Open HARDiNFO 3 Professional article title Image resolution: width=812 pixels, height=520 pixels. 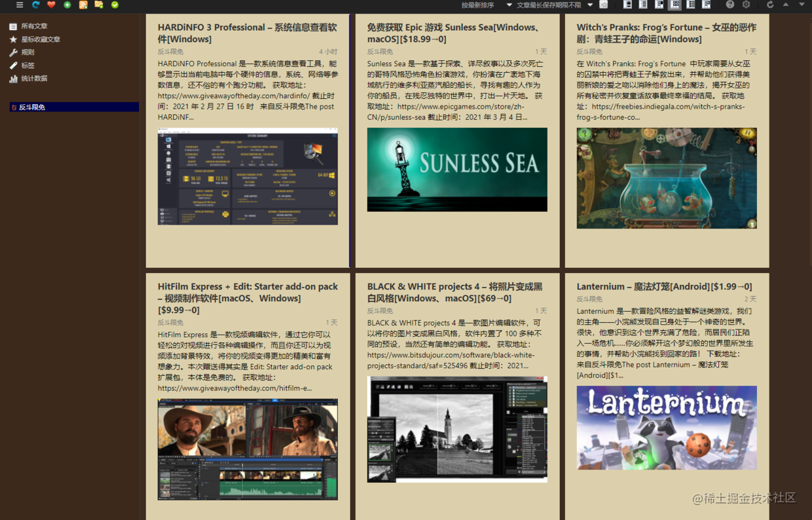click(x=247, y=33)
